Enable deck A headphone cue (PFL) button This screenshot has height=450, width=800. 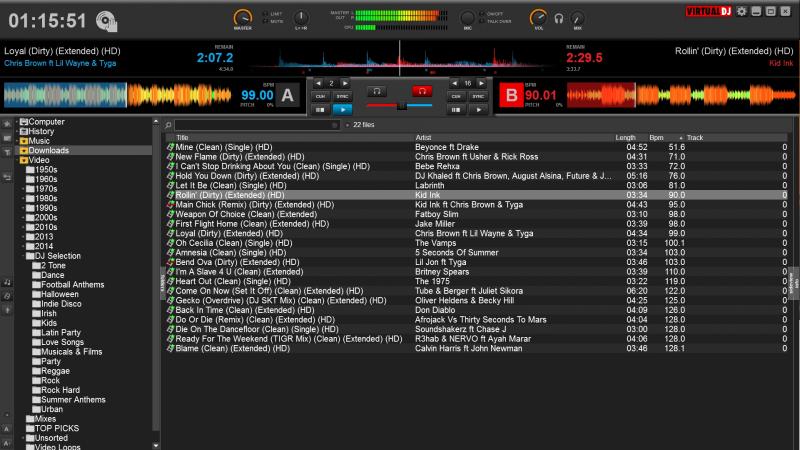tap(377, 91)
